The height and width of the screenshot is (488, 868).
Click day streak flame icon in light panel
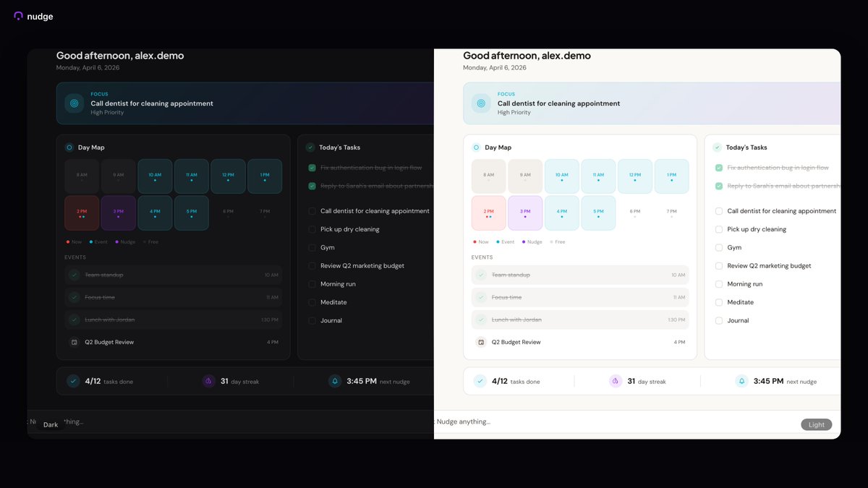tap(616, 381)
